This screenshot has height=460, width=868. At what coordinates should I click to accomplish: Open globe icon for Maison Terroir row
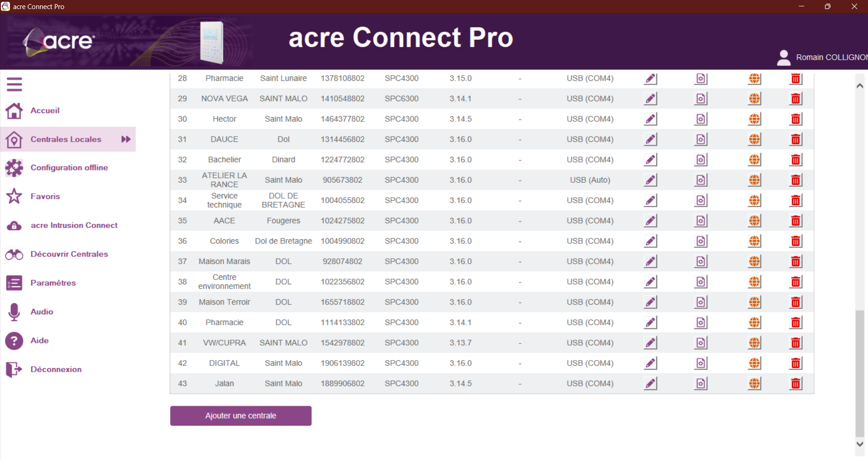754,302
